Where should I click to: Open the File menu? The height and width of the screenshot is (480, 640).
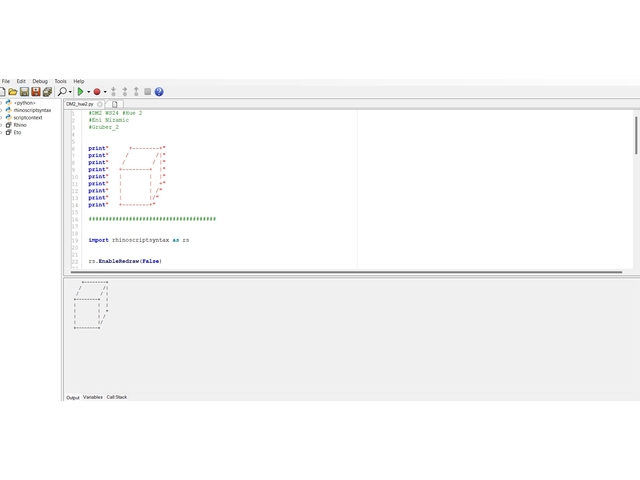(6, 81)
